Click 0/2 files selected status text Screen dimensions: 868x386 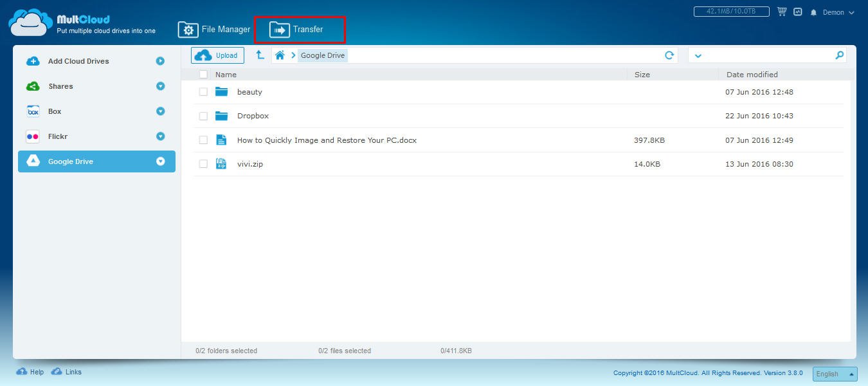tap(345, 351)
